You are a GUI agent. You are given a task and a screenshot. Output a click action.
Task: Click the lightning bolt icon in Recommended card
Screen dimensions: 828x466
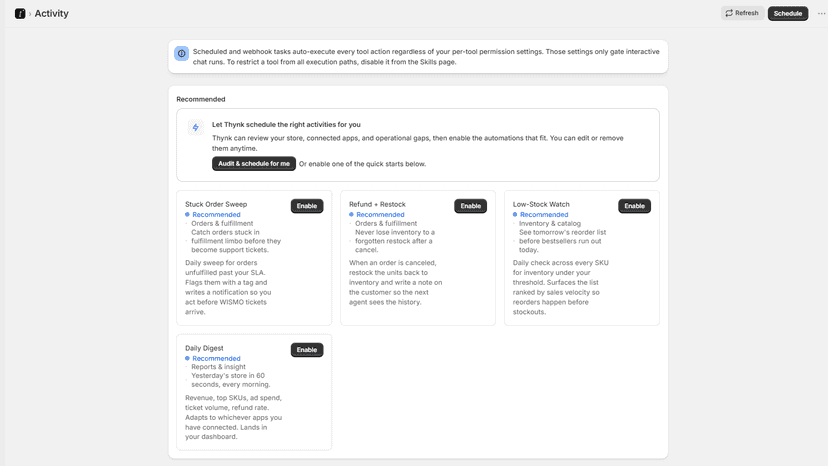(x=195, y=127)
